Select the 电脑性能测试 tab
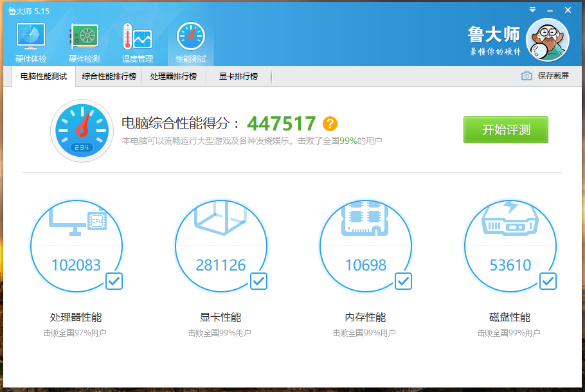The image size is (585, 392). click(44, 76)
